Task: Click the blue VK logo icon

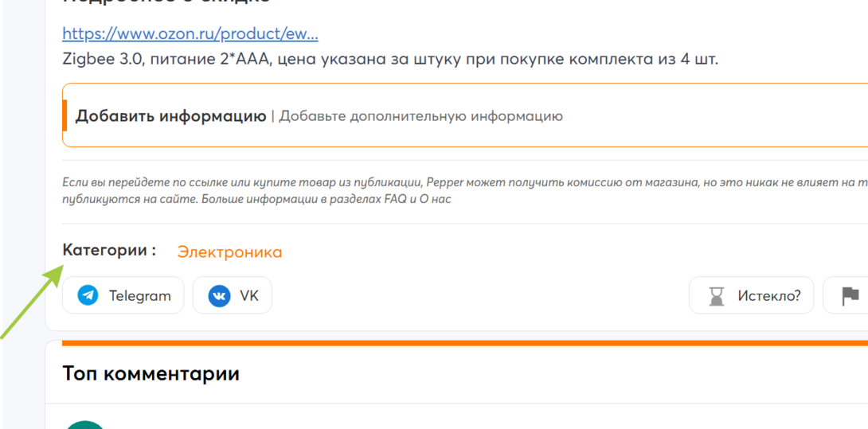Action: click(x=219, y=295)
